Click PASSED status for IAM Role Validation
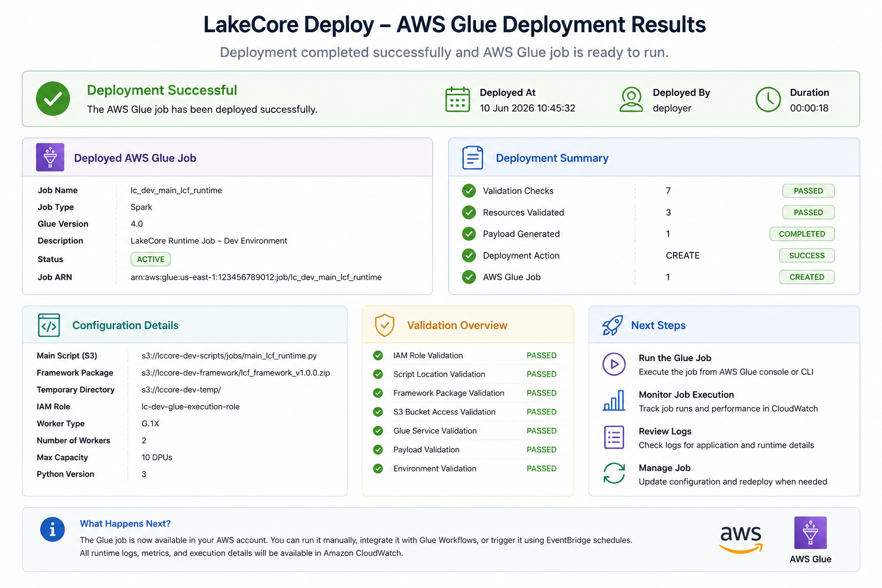 [x=541, y=355]
